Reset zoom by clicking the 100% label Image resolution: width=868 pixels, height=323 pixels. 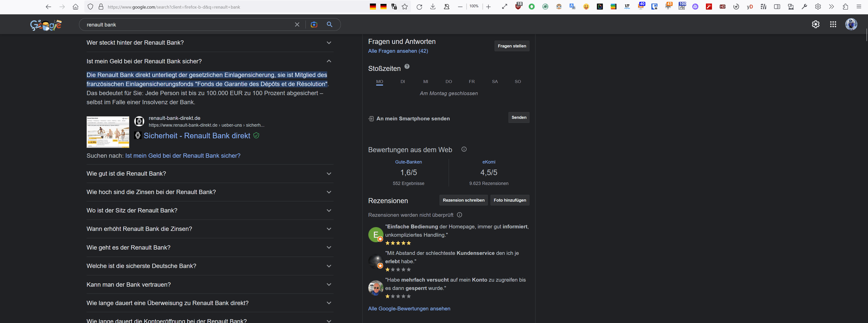(474, 6)
